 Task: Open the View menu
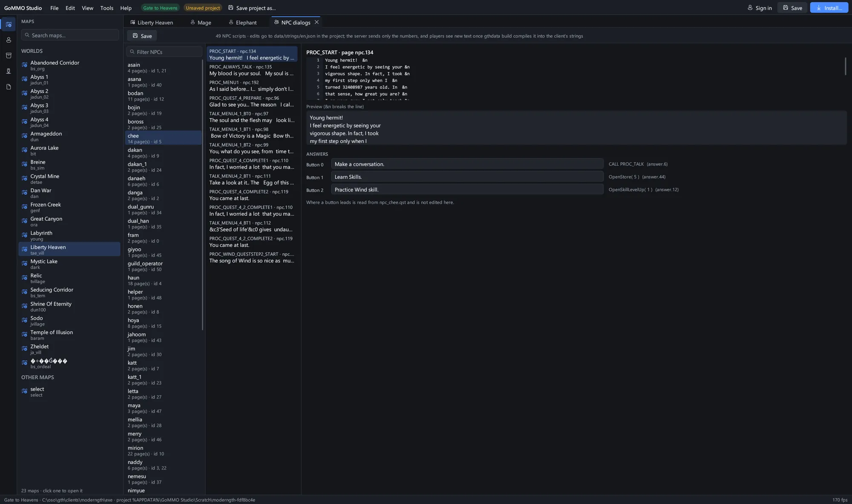coord(87,8)
